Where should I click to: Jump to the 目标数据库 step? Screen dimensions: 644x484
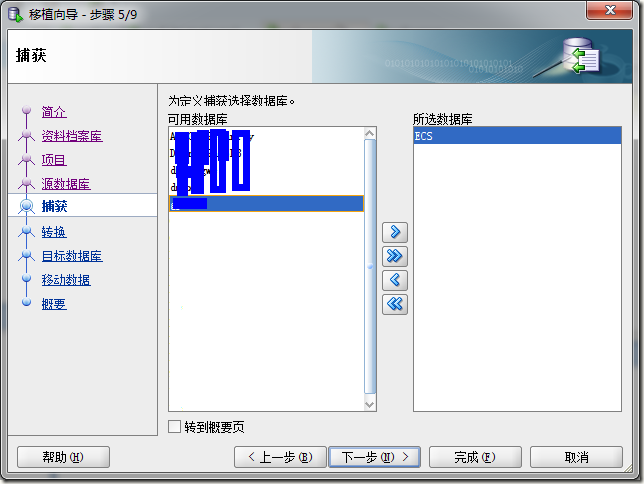(x=72, y=256)
